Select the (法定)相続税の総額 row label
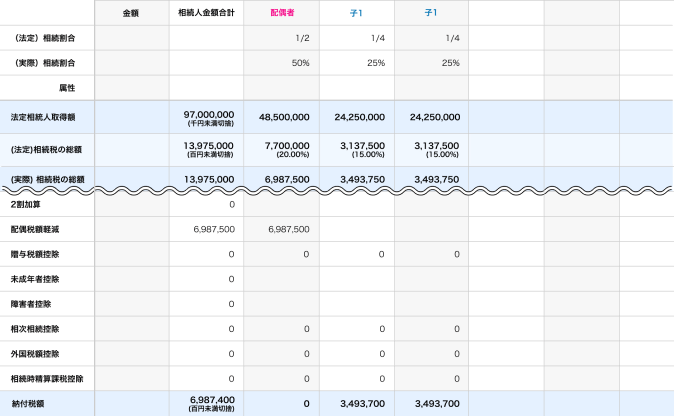Viewport: 674px width, 416px height. point(46,150)
